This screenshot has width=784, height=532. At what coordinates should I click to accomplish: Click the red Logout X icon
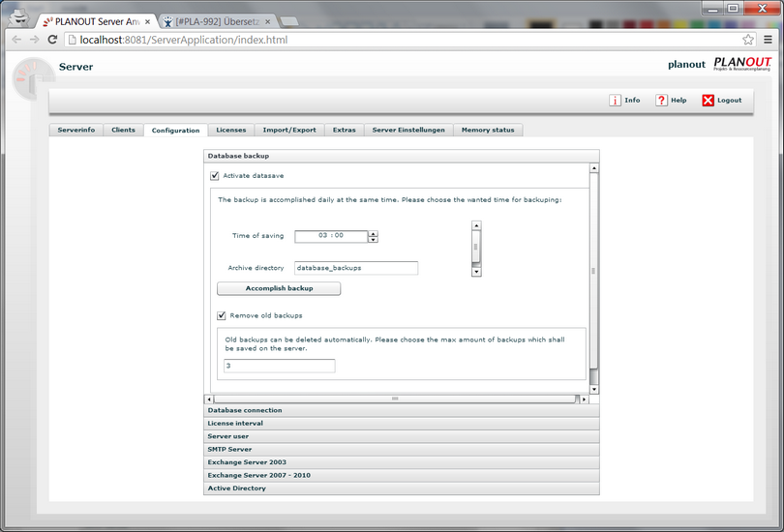[708, 101]
